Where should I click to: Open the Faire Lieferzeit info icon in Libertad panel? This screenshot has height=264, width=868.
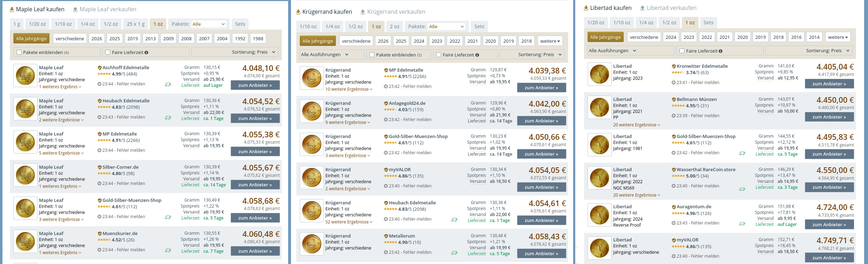coord(720,51)
